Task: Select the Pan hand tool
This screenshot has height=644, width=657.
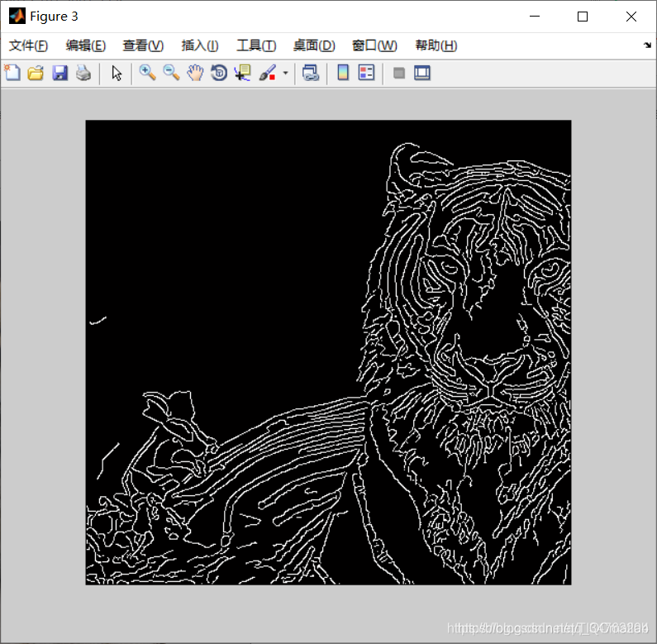Action: click(x=195, y=73)
